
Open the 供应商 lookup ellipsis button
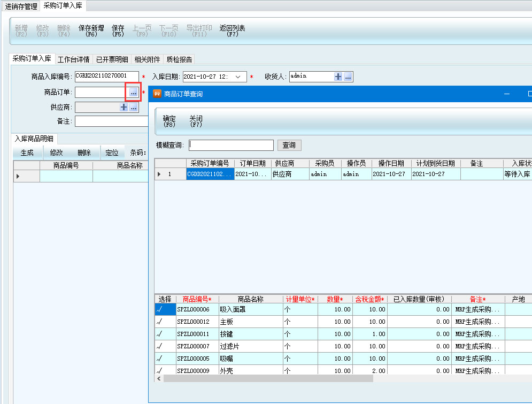[134, 107]
